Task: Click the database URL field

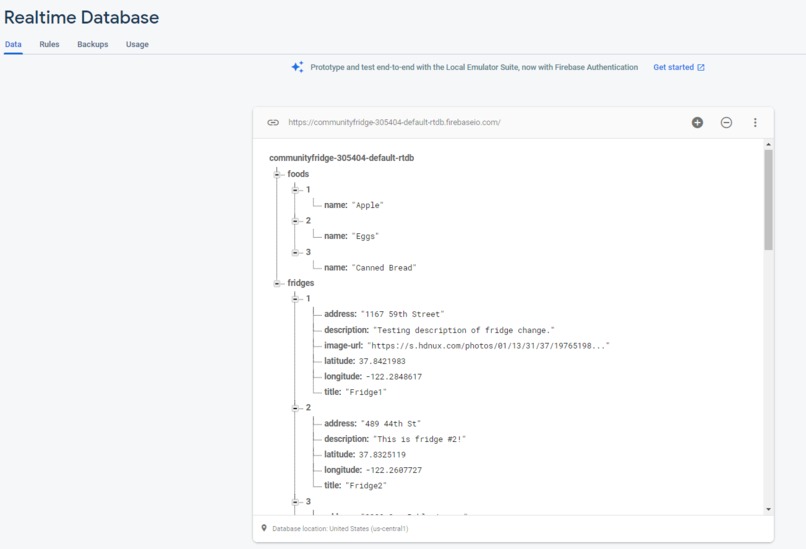Action: (394, 122)
